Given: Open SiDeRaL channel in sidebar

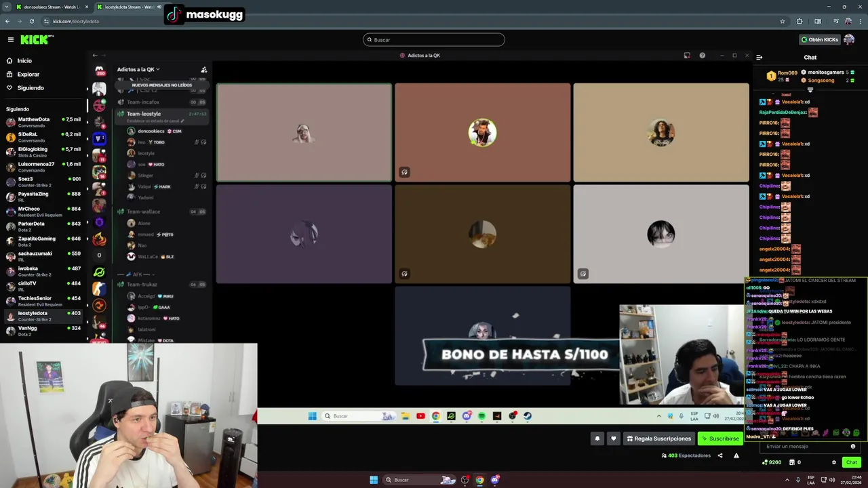Looking at the screenshot, I should point(43,137).
